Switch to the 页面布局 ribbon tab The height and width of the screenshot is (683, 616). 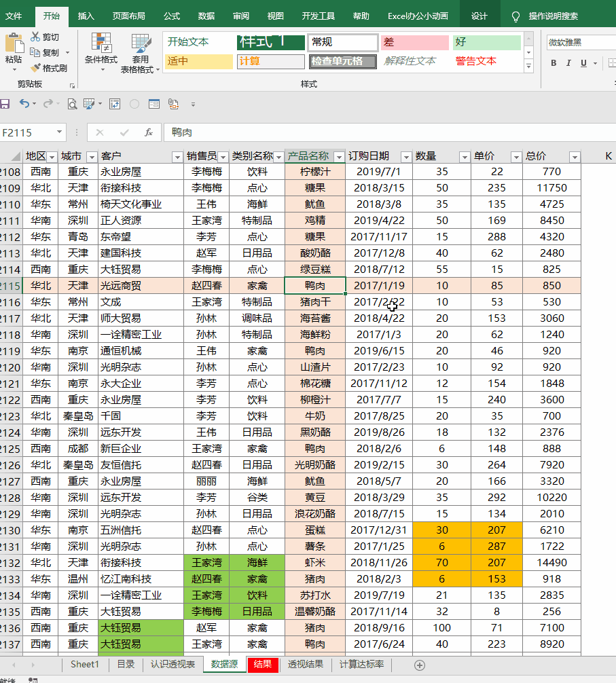[x=128, y=16]
